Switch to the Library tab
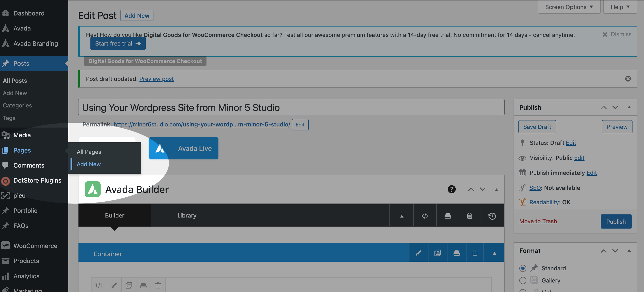 [187, 215]
